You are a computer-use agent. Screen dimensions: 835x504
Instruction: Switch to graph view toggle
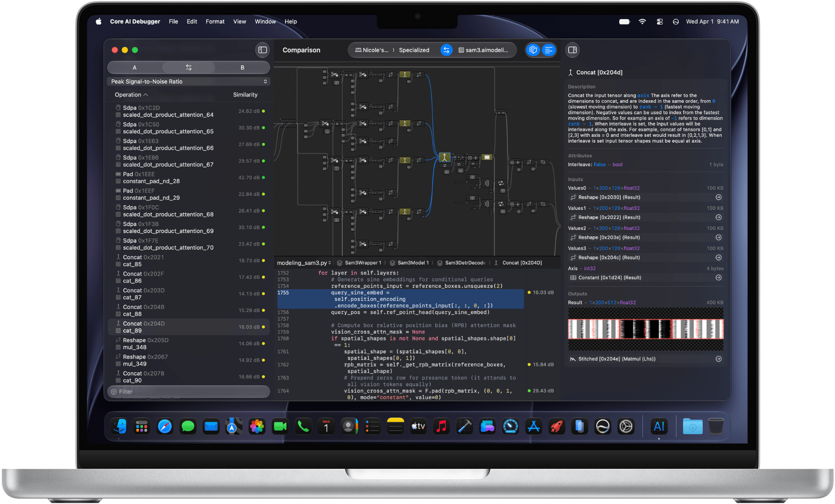point(533,50)
